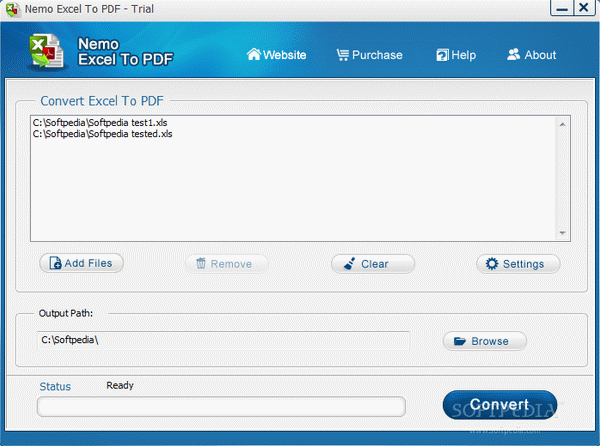
Task: Select file Softpedia tested.xls in list
Action: pos(103,134)
